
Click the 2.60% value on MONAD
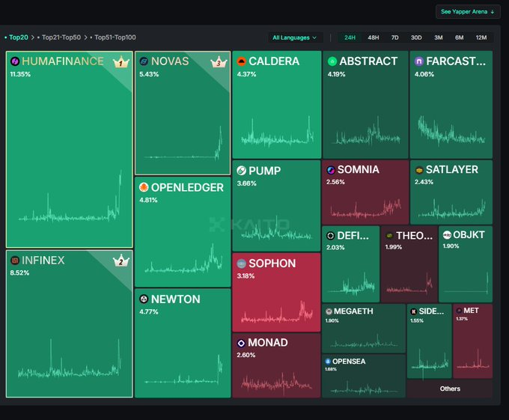tap(246, 355)
